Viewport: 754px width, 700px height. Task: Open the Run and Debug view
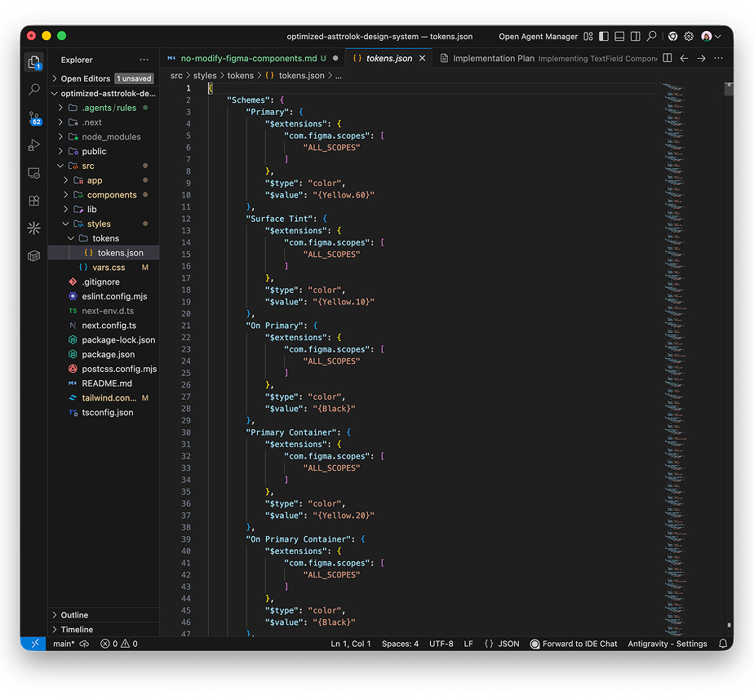pyautogui.click(x=33, y=145)
